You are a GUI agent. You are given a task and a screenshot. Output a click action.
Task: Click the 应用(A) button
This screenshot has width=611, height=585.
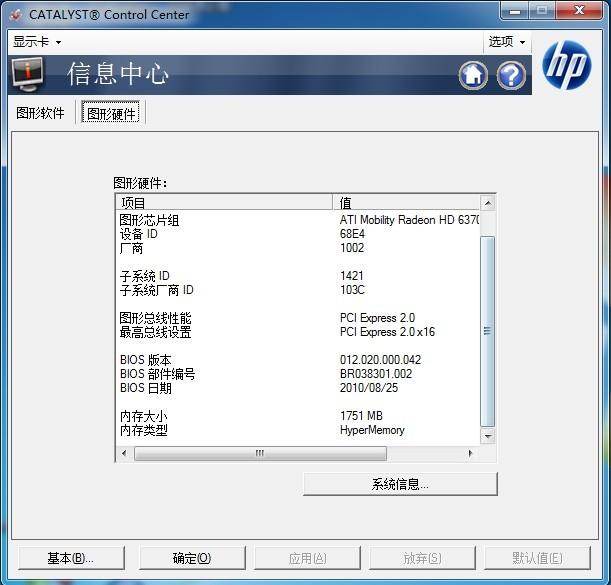(307, 558)
